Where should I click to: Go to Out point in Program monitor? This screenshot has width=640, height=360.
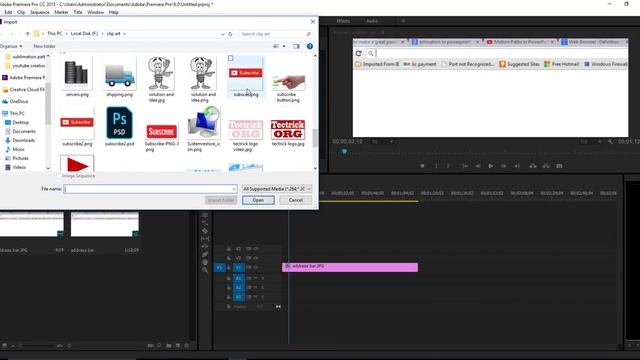tap(517, 166)
